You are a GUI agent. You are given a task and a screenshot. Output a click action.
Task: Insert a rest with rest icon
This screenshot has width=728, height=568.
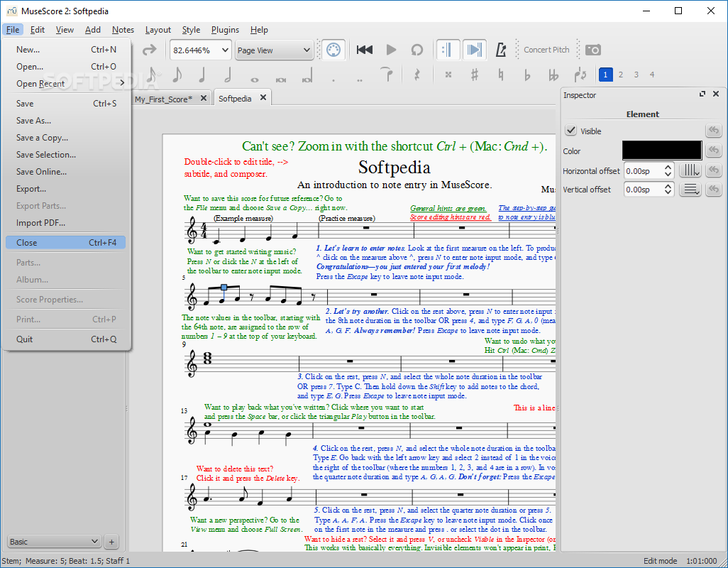pos(417,75)
